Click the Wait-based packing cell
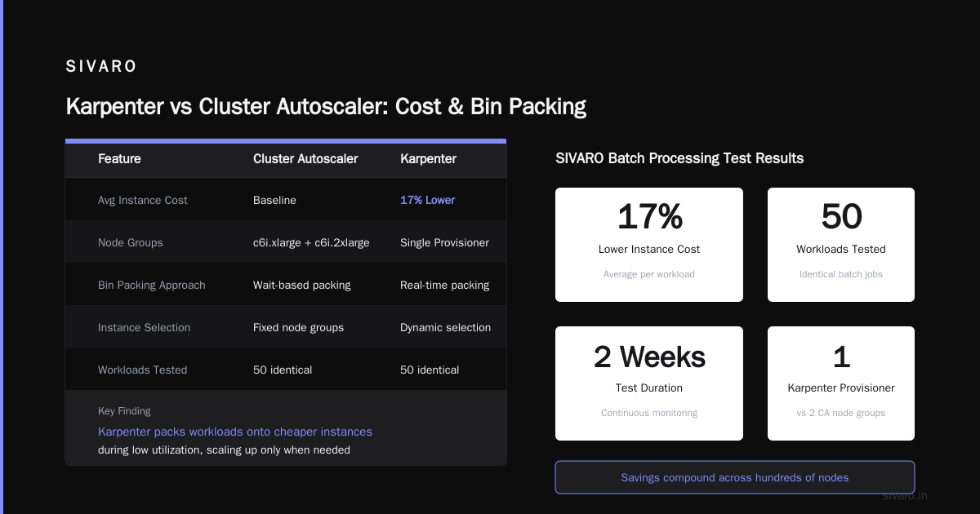 coord(302,285)
